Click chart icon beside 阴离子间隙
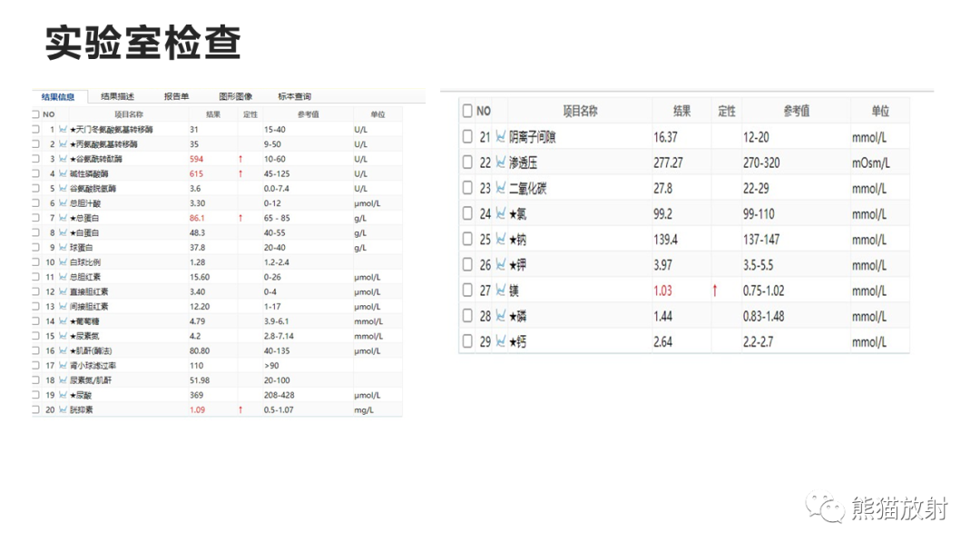The width and height of the screenshot is (980, 552). 501,136
